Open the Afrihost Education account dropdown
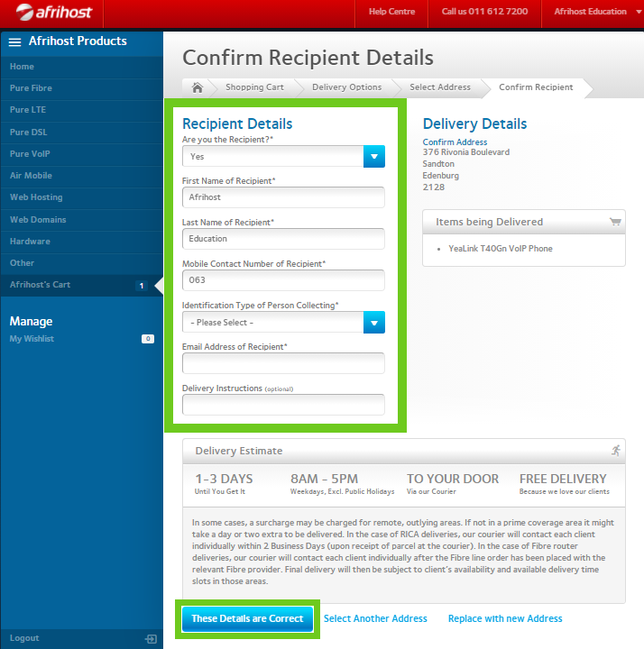644x649 pixels. pyautogui.click(x=595, y=13)
